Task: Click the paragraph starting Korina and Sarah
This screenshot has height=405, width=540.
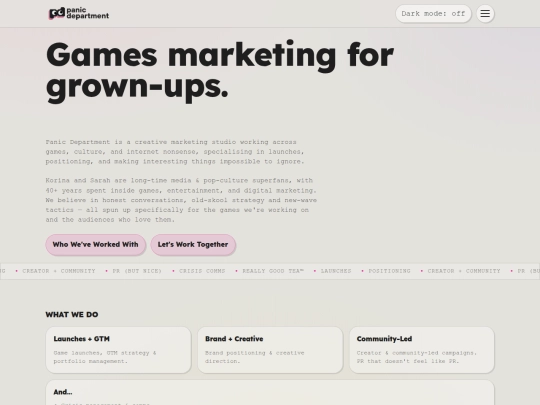Action: [181, 200]
